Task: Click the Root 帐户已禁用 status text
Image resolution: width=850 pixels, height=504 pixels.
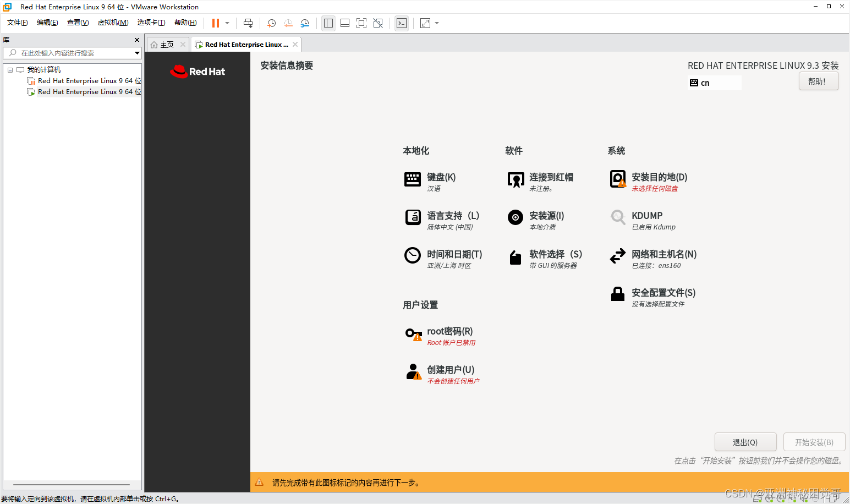Action: [x=451, y=342]
